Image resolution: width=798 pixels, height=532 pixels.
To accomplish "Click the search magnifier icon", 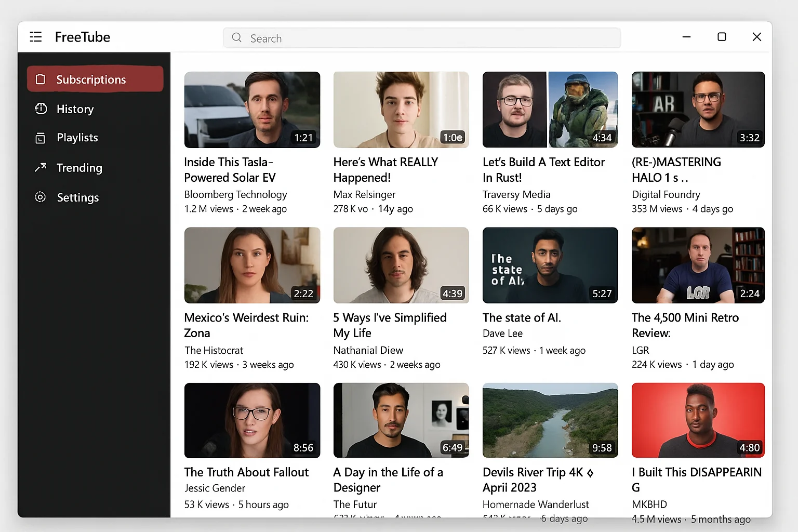I will tap(237, 37).
